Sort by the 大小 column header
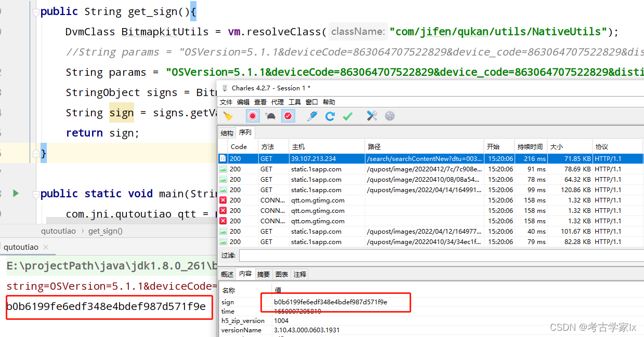This screenshot has height=337, width=644. [570, 146]
